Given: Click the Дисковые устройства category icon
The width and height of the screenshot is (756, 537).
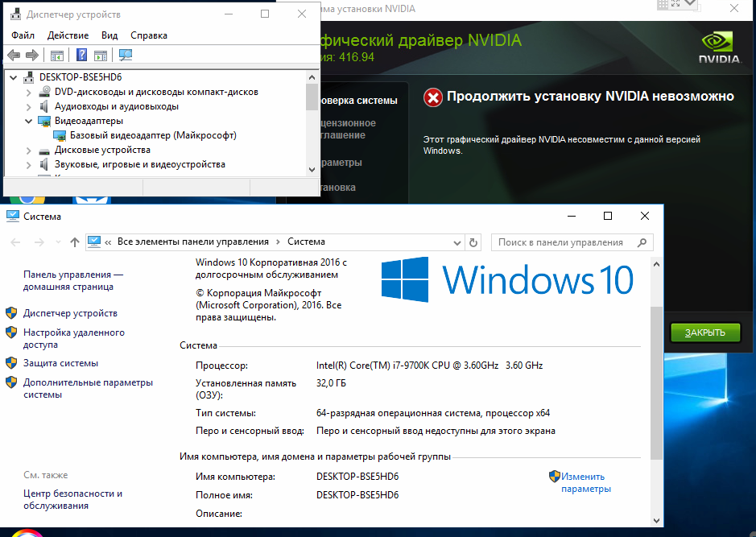Looking at the screenshot, I should (44, 151).
